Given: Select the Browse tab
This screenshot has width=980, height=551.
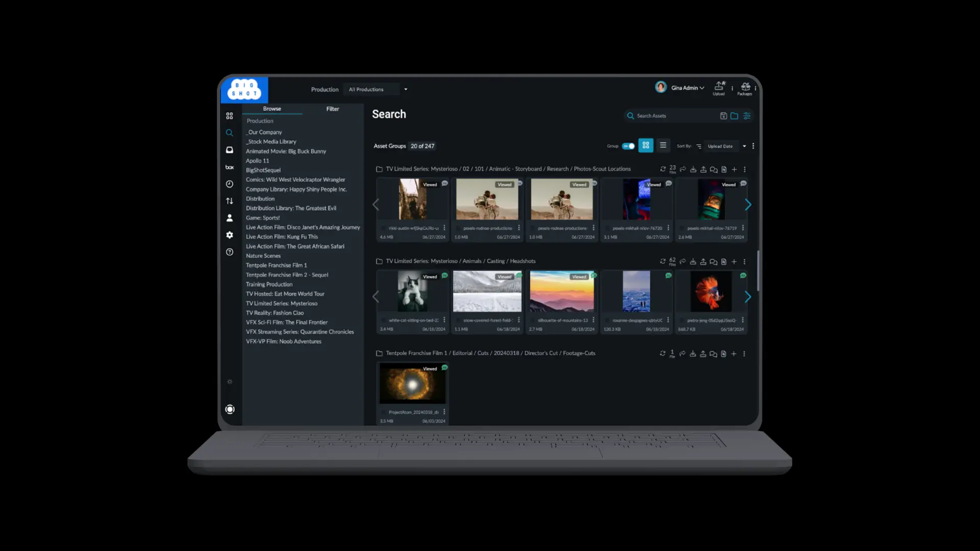Looking at the screenshot, I should (272, 109).
